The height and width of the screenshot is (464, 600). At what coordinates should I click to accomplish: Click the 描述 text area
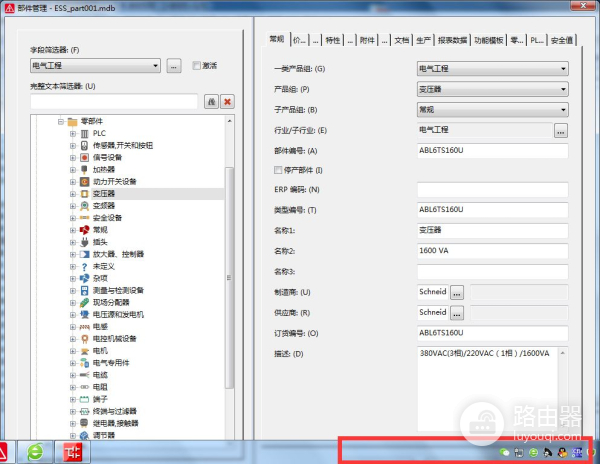tap(488, 389)
